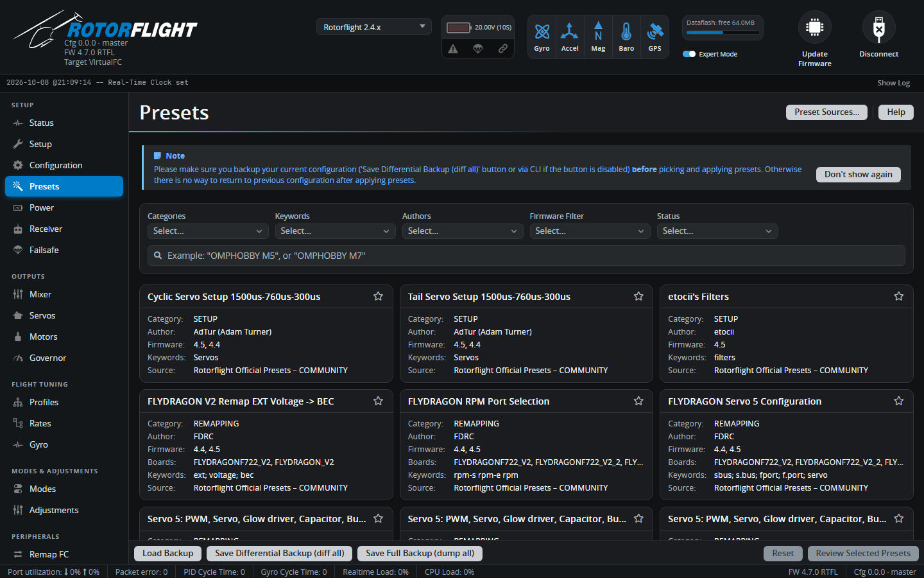This screenshot has width=924, height=578.
Task: Click the Load Backup button
Action: tap(168, 554)
